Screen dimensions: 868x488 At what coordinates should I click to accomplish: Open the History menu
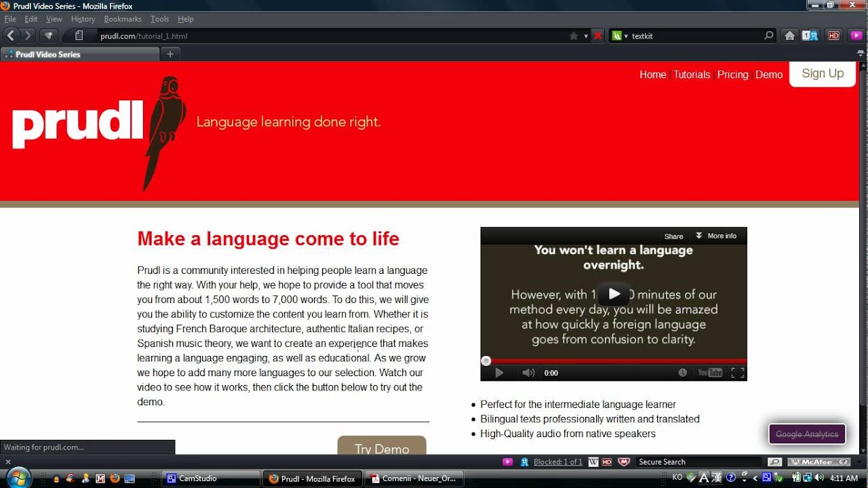click(x=83, y=19)
